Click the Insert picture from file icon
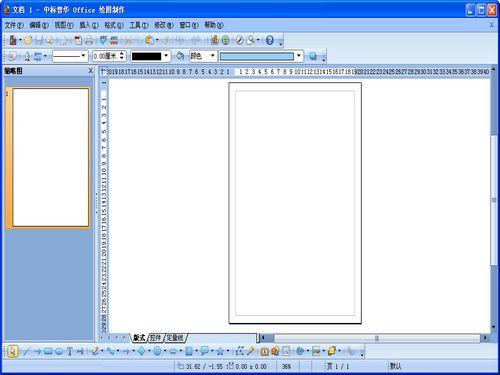 point(286,351)
